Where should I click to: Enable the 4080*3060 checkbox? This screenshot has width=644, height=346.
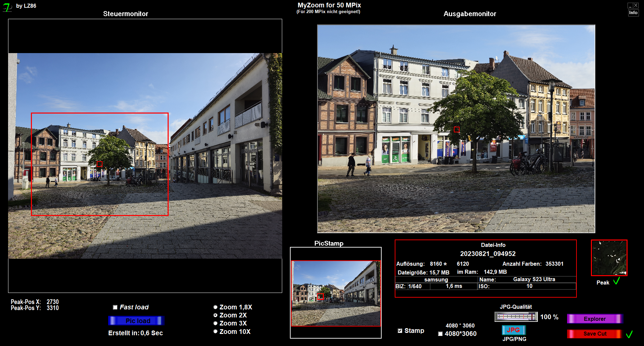pos(440,334)
